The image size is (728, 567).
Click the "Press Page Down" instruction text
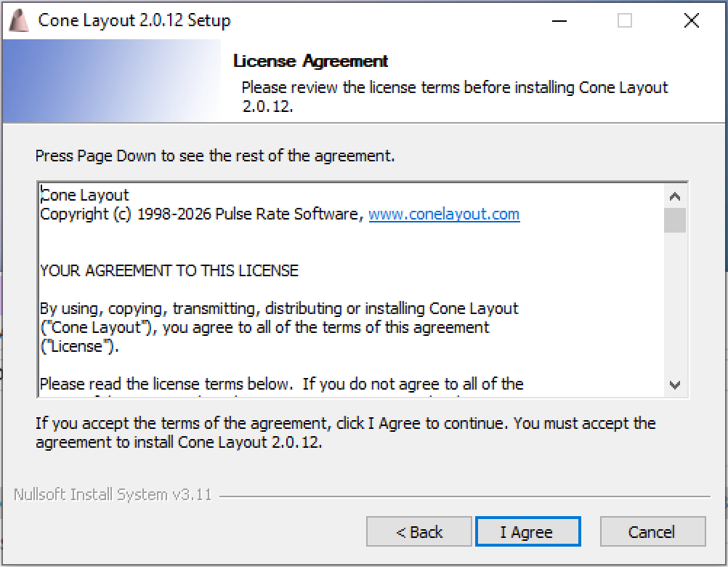pyautogui.click(x=215, y=156)
